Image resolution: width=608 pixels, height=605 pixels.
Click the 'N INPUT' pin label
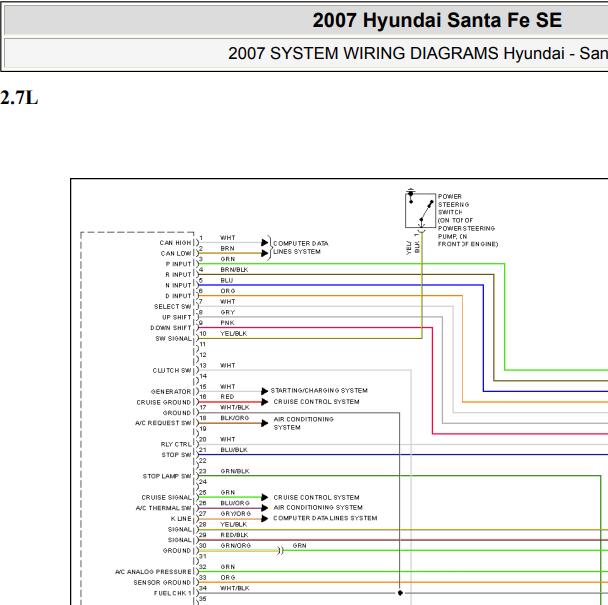tap(178, 285)
